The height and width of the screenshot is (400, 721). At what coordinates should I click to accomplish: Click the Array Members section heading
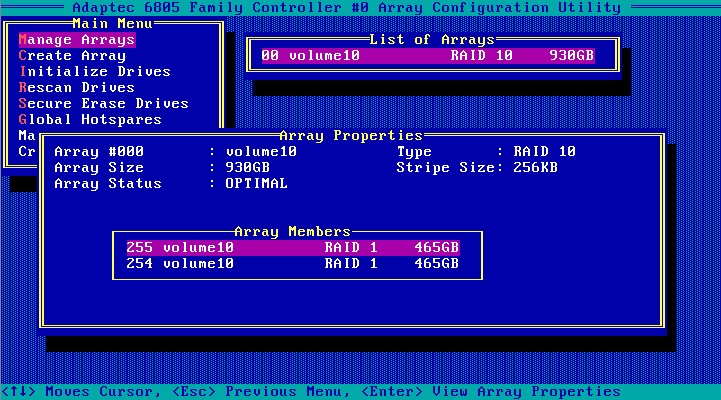[292, 231]
